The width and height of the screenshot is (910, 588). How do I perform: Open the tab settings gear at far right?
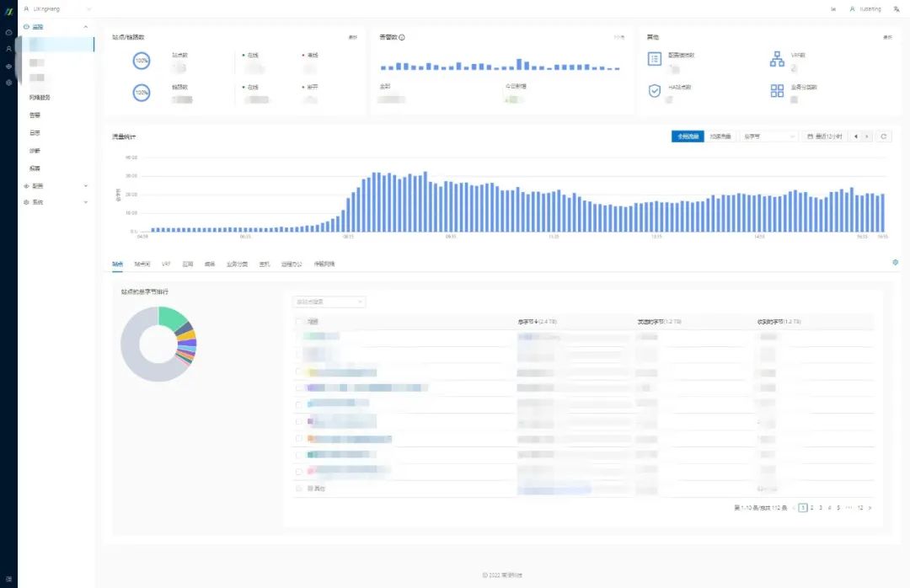pyautogui.click(x=895, y=263)
